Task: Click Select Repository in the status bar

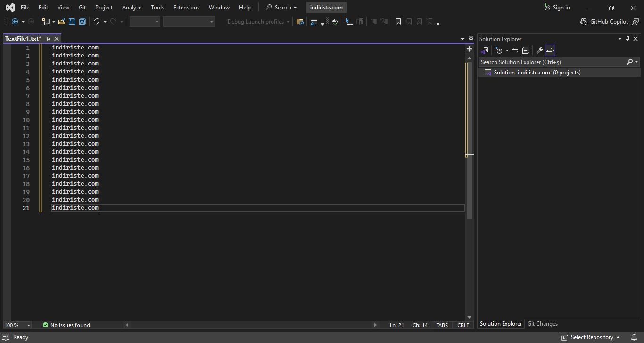Action: [590, 337]
